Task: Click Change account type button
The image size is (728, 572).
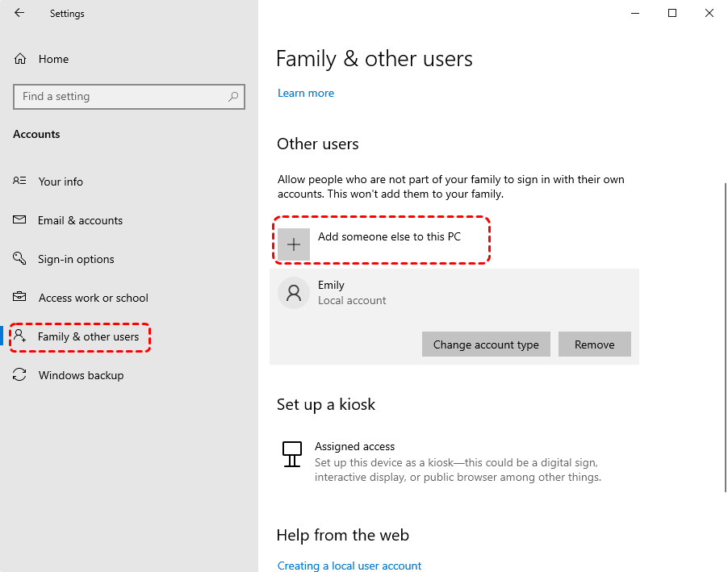Action: [x=486, y=344]
